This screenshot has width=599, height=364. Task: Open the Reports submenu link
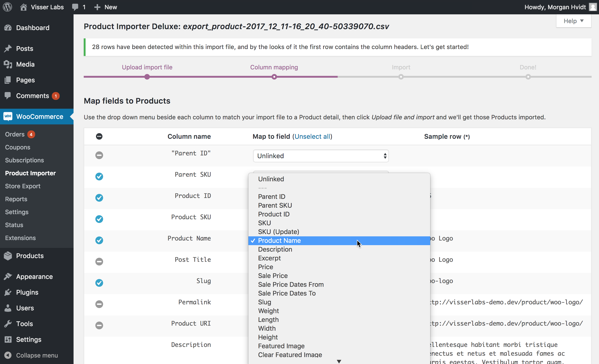coord(16,199)
